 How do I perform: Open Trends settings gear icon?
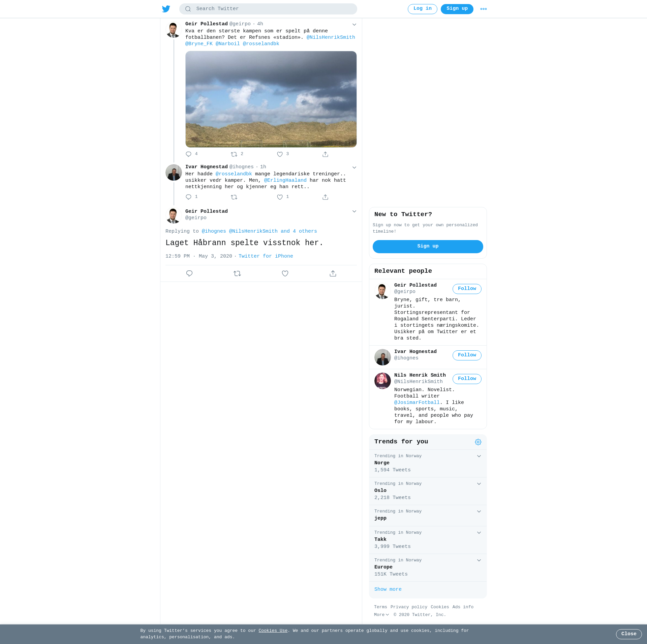pos(478,442)
